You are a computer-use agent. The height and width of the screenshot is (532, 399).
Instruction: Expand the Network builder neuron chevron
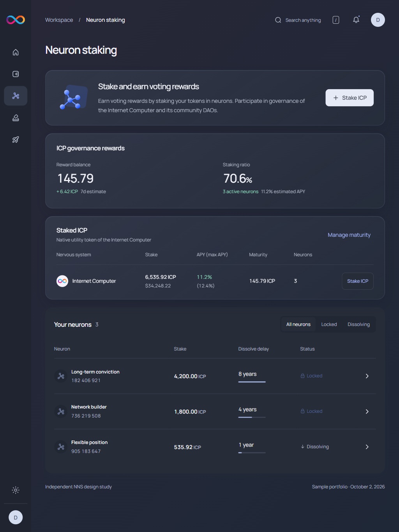pos(367,412)
